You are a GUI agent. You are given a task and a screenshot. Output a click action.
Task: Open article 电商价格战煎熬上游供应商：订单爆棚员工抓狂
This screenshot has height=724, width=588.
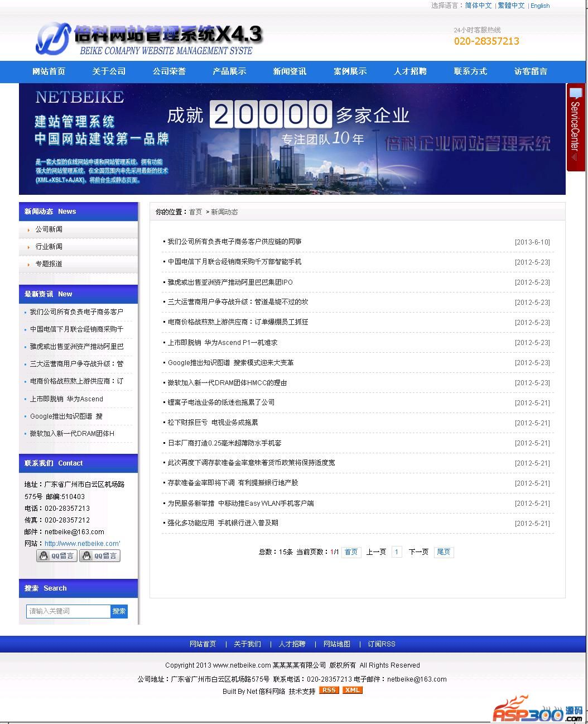click(x=238, y=322)
